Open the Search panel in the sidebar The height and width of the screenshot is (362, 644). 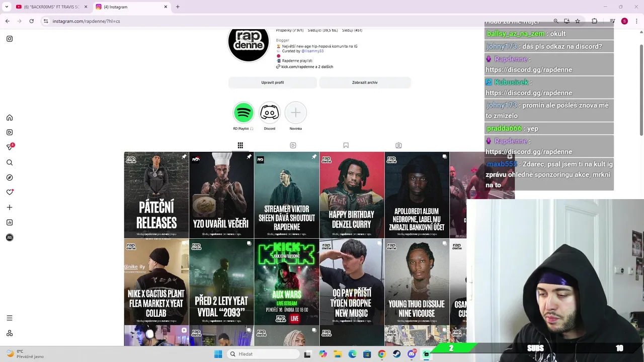pyautogui.click(x=10, y=162)
